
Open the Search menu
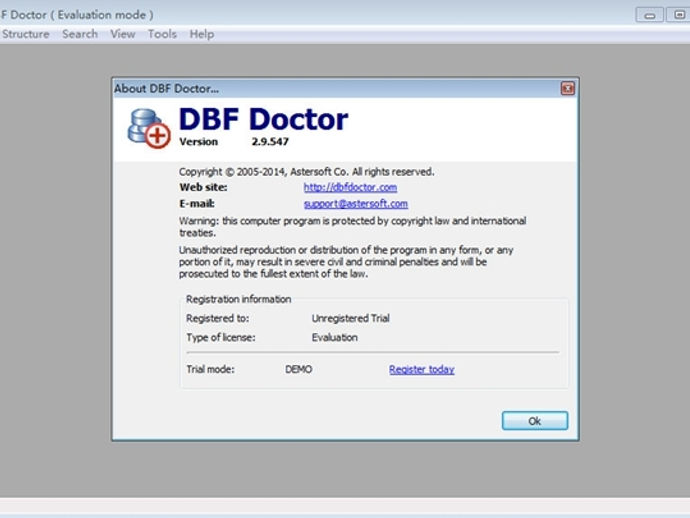(80, 34)
